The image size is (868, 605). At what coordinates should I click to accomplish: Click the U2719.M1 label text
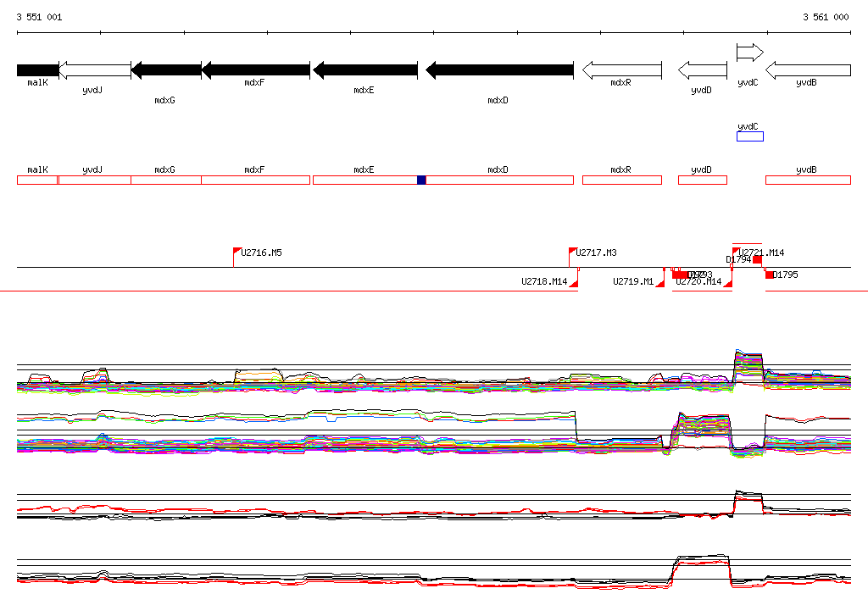click(633, 282)
